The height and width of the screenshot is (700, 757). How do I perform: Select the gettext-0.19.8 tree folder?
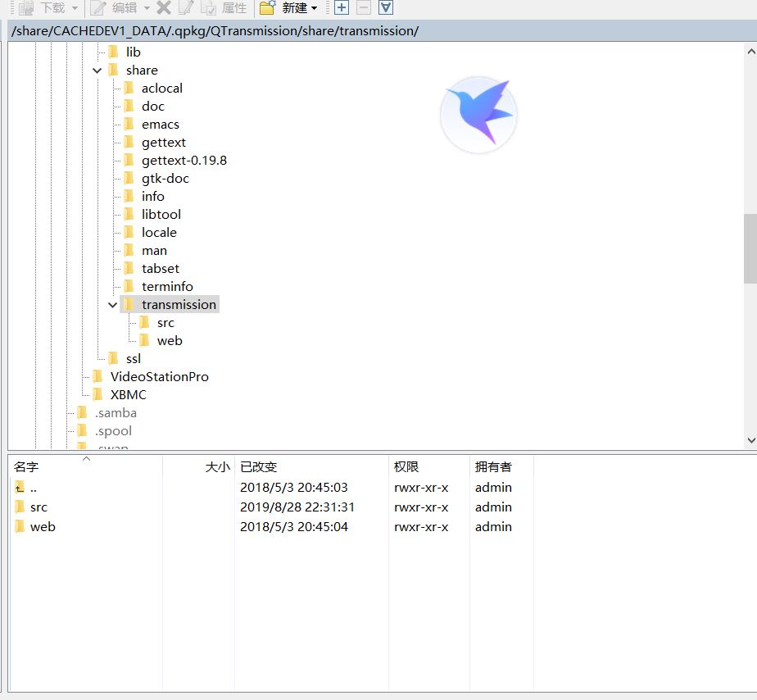pos(184,161)
